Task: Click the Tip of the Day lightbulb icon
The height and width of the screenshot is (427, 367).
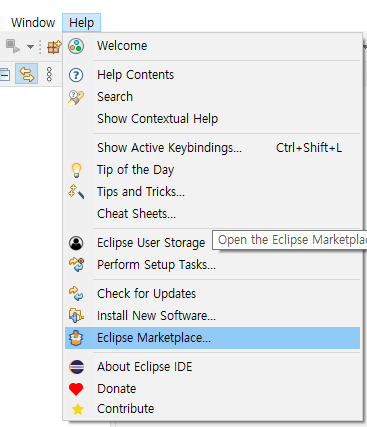Action: click(x=76, y=170)
